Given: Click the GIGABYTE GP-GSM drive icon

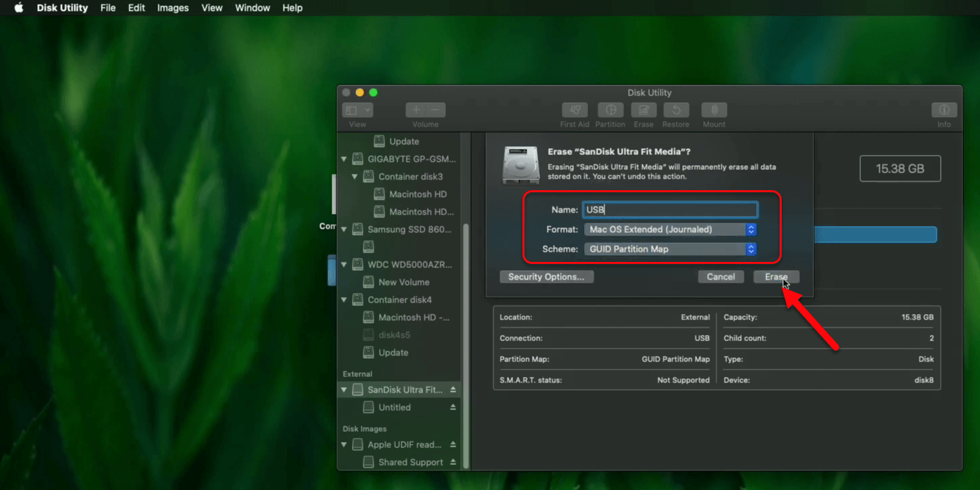Looking at the screenshot, I should 357,159.
